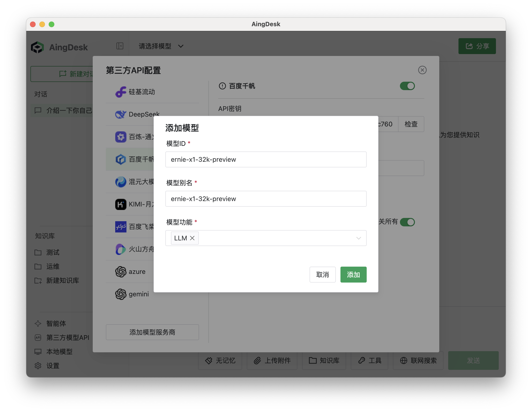Toggle the 关所有 switch
This screenshot has width=532, height=412.
tap(407, 222)
